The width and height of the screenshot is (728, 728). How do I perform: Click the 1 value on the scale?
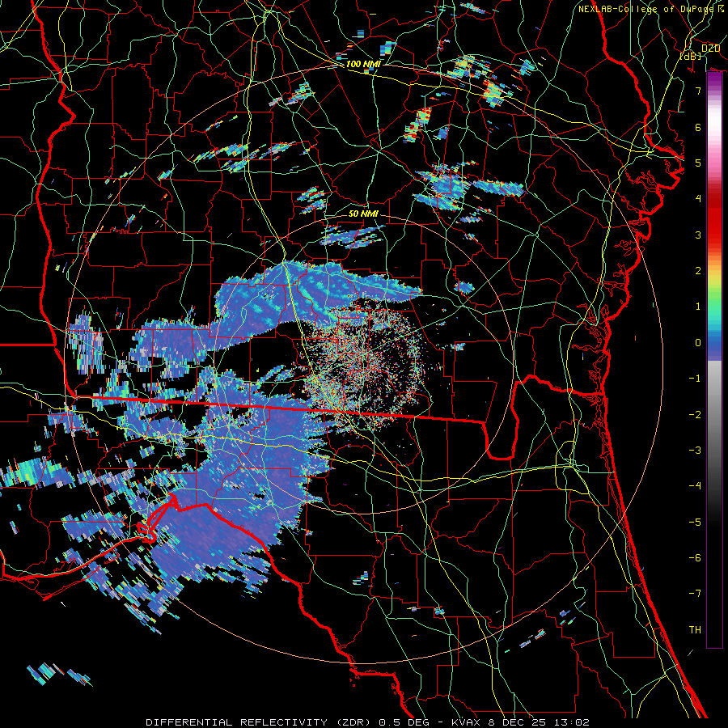tap(698, 307)
